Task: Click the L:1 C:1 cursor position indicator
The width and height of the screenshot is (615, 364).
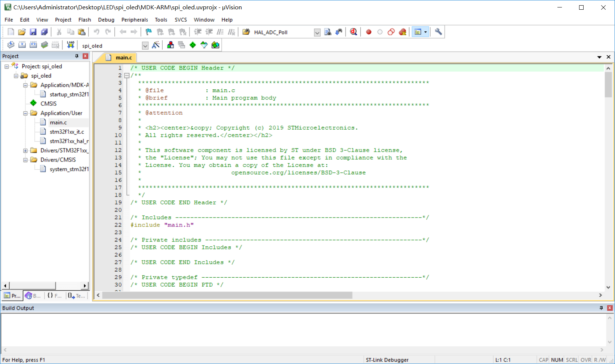Action: tap(503, 360)
